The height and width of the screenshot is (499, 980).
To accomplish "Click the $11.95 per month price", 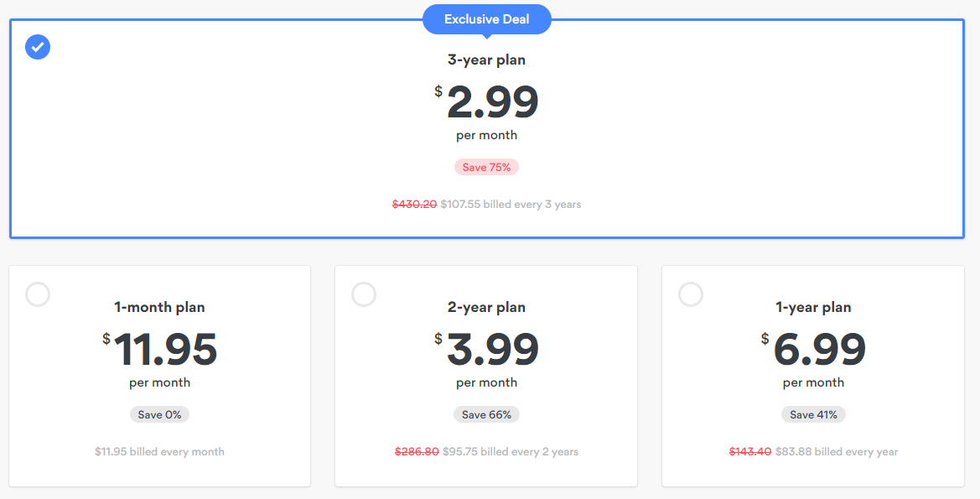I will 165,350.
